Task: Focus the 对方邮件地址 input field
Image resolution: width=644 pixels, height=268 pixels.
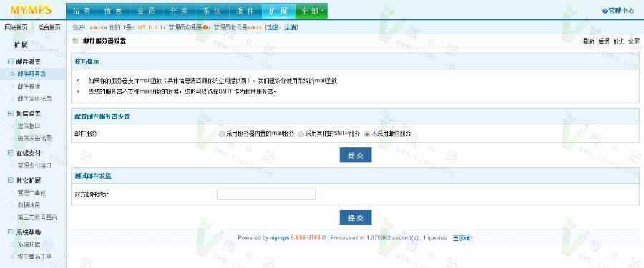Action: pyautogui.click(x=265, y=194)
